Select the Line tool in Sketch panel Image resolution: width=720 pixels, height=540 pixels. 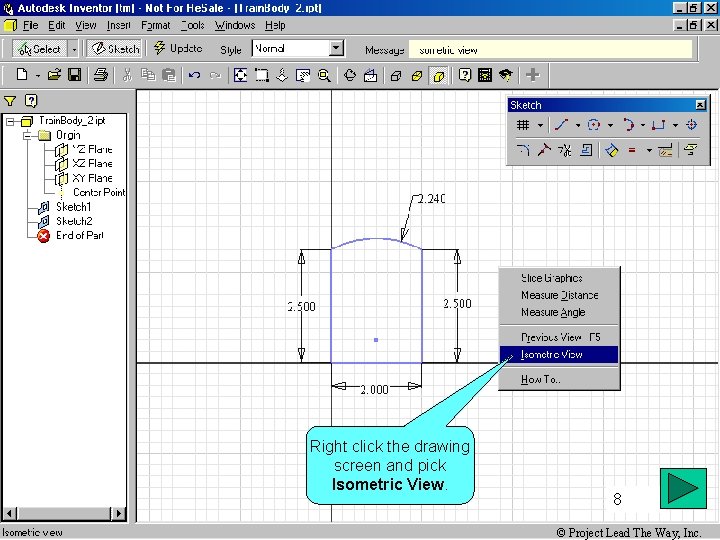(561, 125)
